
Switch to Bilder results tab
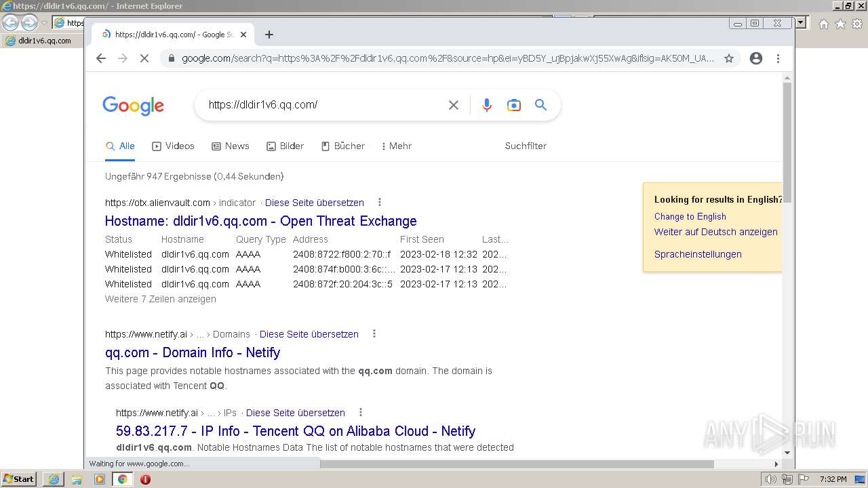(285, 146)
